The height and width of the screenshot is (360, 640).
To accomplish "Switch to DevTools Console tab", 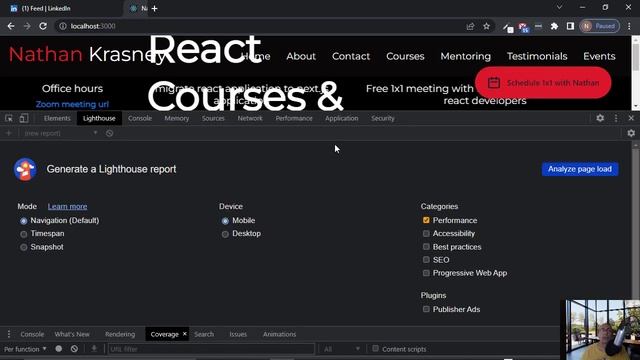I will (x=140, y=118).
